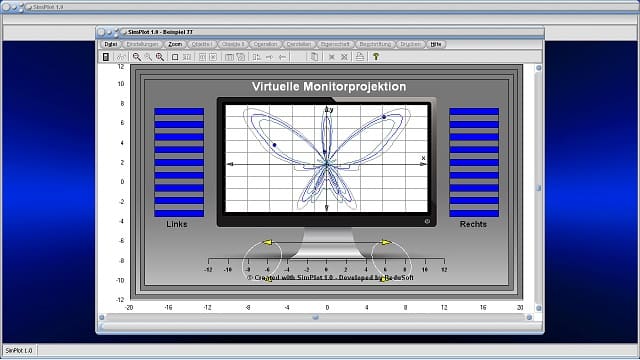640x360 pixels.
Task: Click the vertical scrollbar down button
Action: coord(538,308)
